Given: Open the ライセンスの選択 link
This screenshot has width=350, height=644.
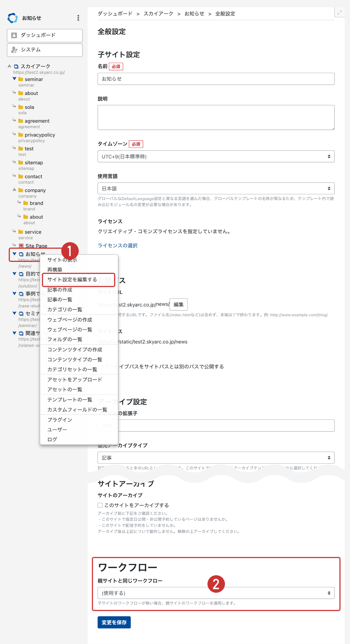Looking at the screenshot, I should 117,245.
